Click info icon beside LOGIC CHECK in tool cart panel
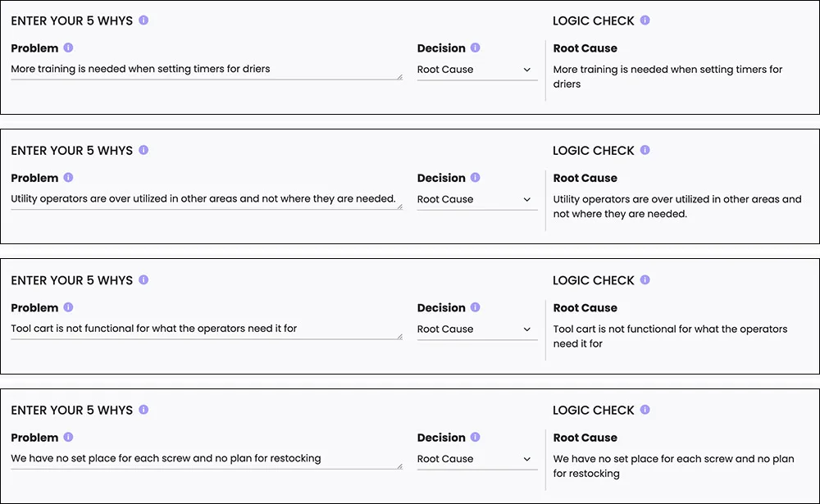 645,279
